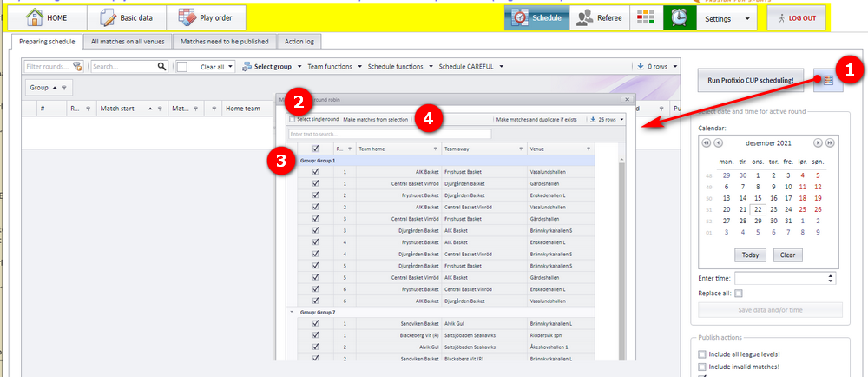Toggle the checkbox in the Clear all box
This screenshot has height=377, width=868.
pos(182,66)
